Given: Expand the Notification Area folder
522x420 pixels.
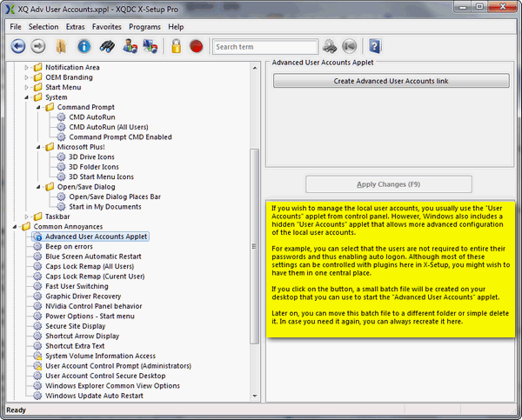Looking at the screenshot, I should [x=26, y=67].
